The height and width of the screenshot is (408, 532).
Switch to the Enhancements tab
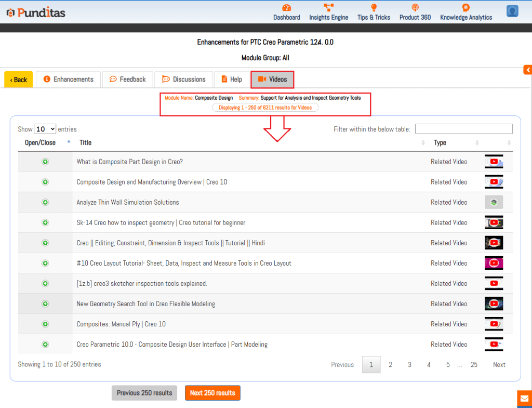(68, 80)
